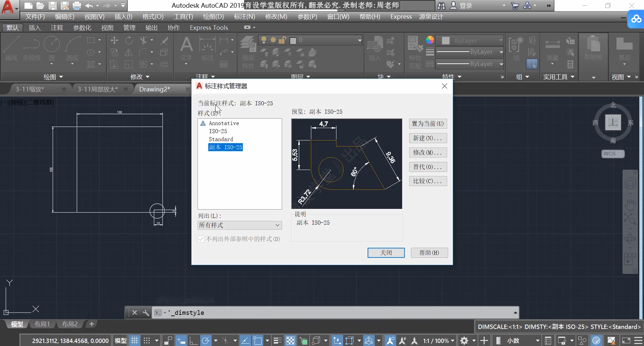
Task: Click the 替代(O)... button
Action: click(428, 167)
